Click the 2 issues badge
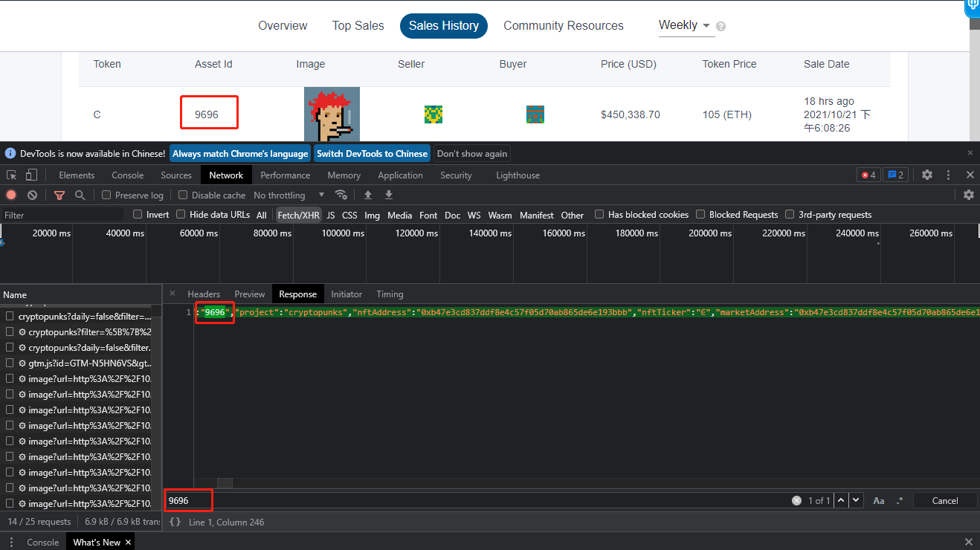 pos(895,175)
